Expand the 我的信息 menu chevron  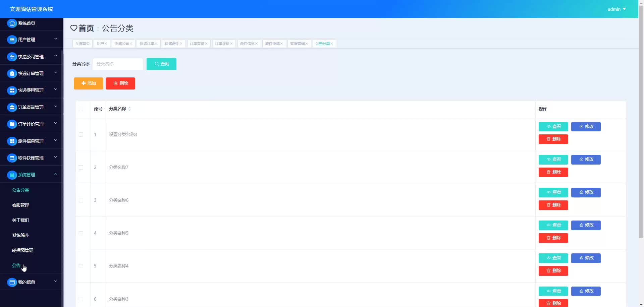pyautogui.click(x=56, y=282)
